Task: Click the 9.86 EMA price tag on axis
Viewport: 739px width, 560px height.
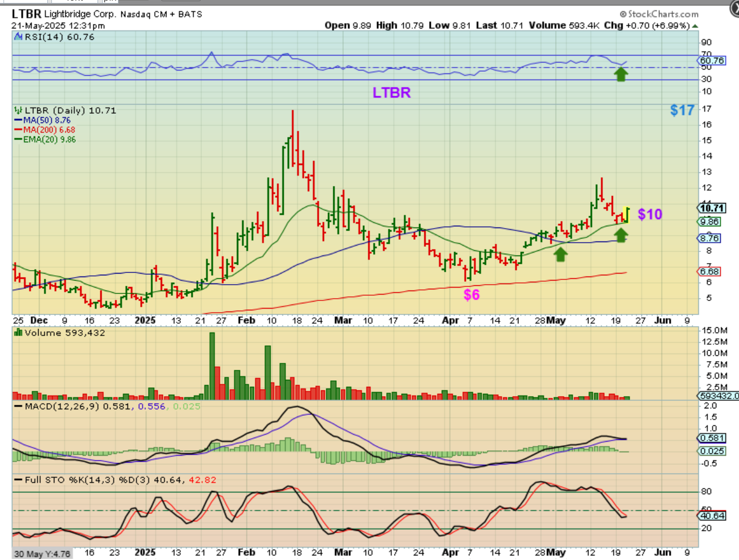Action: point(709,222)
